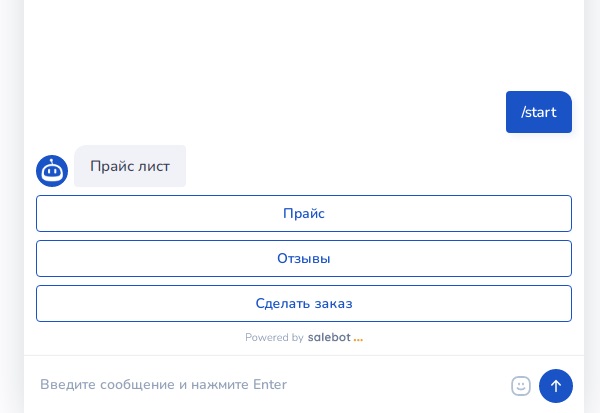
Task: Insert an emoji using the smiley face
Action: 521,386
